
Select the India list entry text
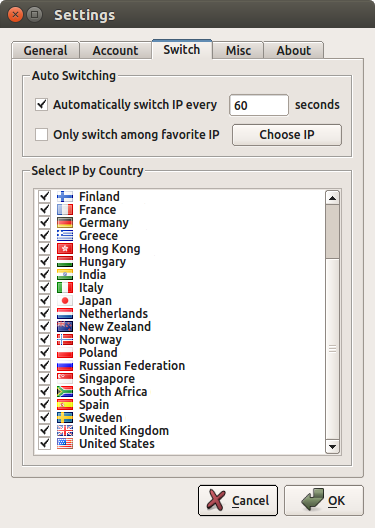click(93, 275)
